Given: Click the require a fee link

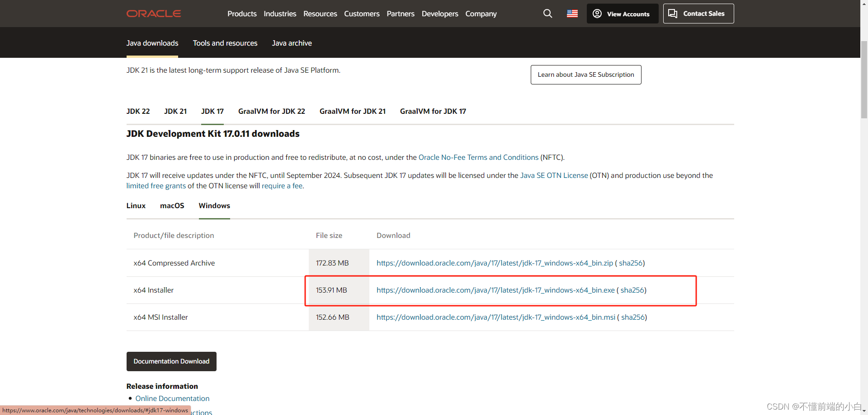Looking at the screenshot, I should 282,186.
